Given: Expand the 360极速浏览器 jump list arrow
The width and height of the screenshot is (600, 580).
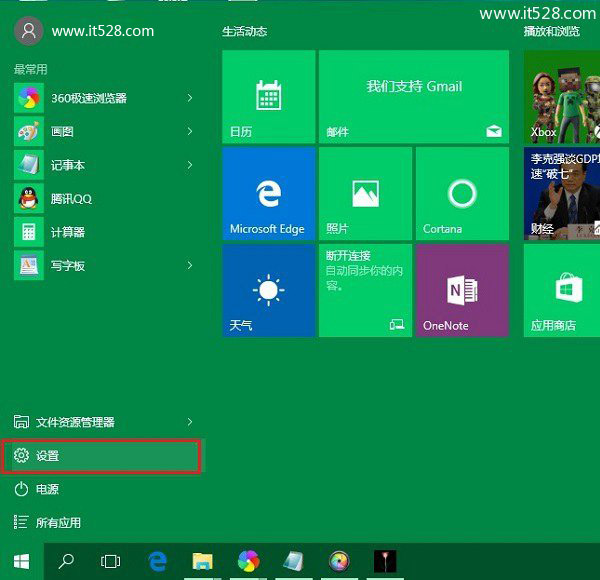Looking at the screenshot, I should [x=190, y=98].
